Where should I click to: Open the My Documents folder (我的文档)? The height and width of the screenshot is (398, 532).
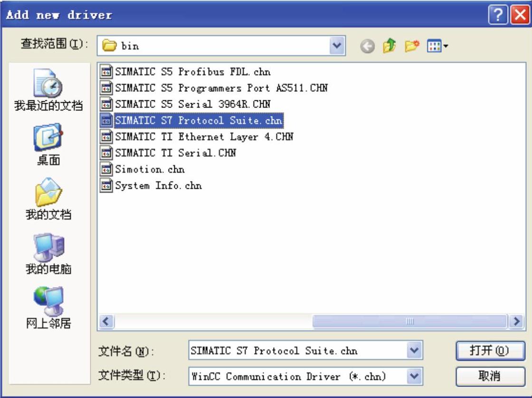pyautogui.click(x=48, y=199)
